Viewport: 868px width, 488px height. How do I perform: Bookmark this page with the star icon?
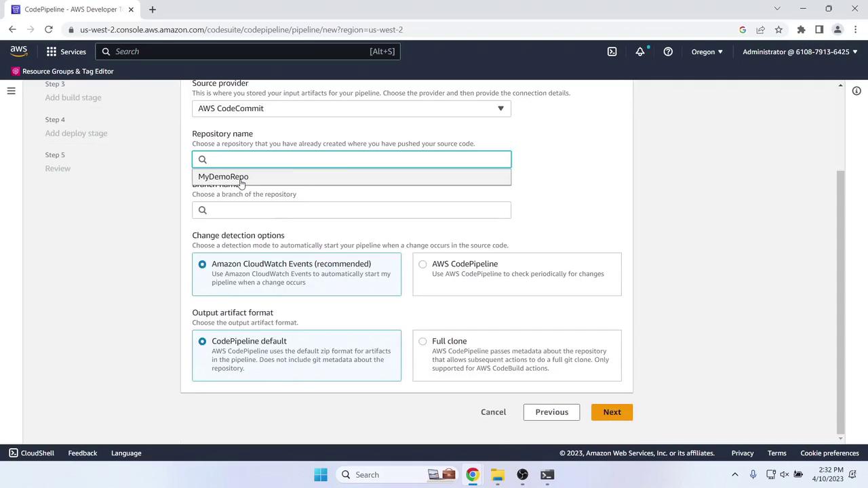778,30
